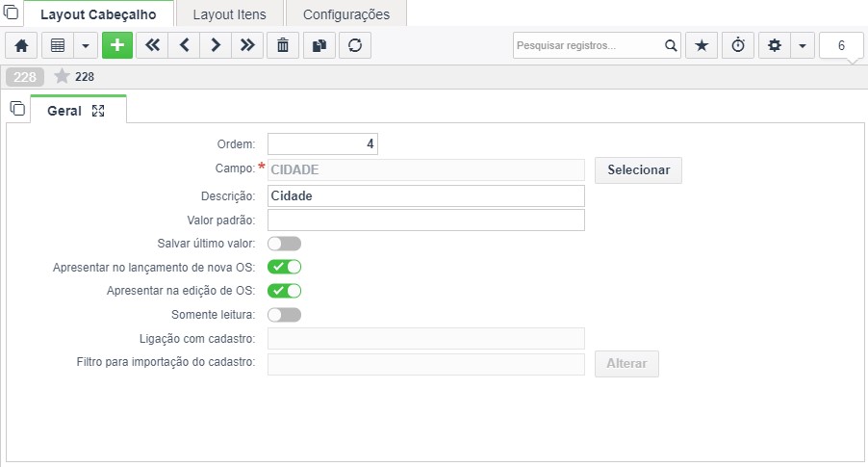Go to the first record

point(152,45)
